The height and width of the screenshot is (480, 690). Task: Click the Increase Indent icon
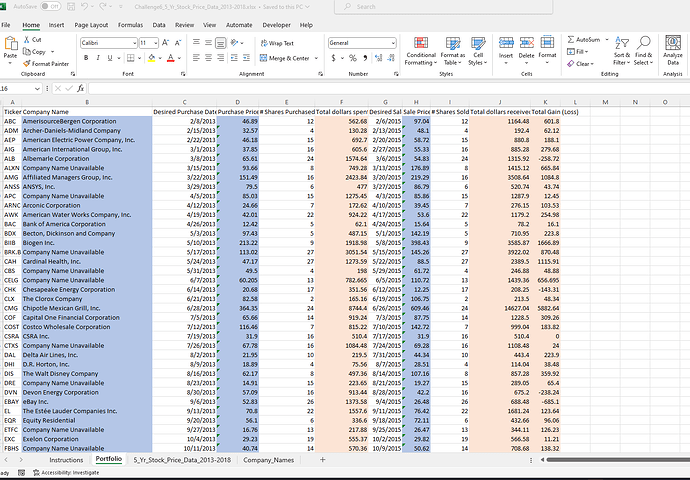point(246,58)
